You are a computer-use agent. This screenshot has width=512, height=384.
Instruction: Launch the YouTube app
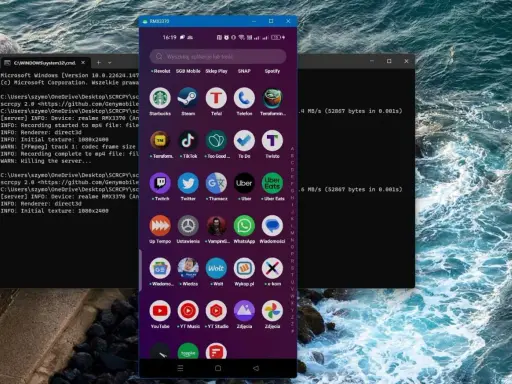pos(160,311)
